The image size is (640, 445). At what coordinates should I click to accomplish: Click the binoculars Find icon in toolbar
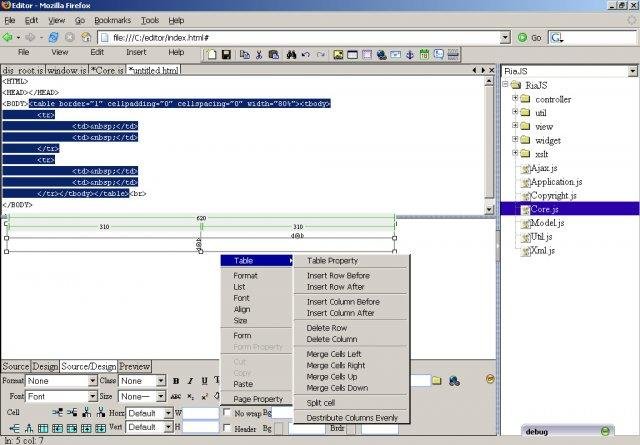click(x=292, y=53)
